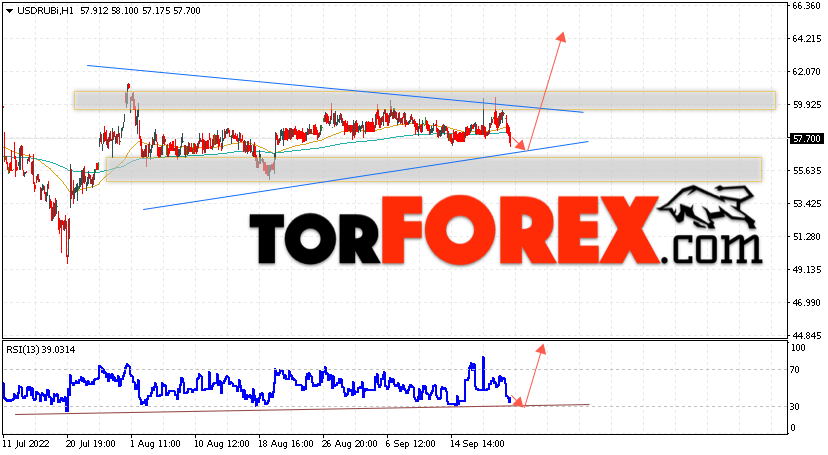
Task: Select the RSI 30 level label
Action: click(795, 406)
